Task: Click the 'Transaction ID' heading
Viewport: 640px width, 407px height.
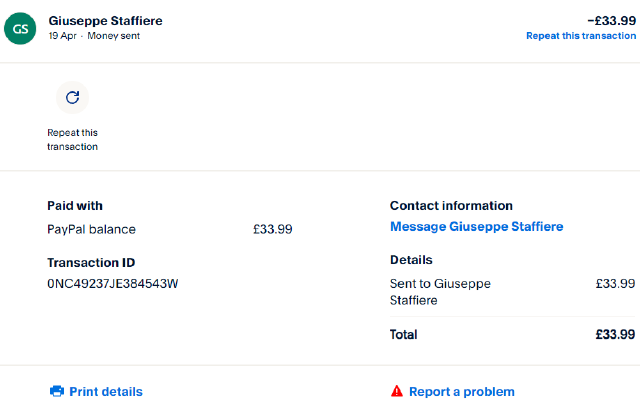Action: coord(90,262)
